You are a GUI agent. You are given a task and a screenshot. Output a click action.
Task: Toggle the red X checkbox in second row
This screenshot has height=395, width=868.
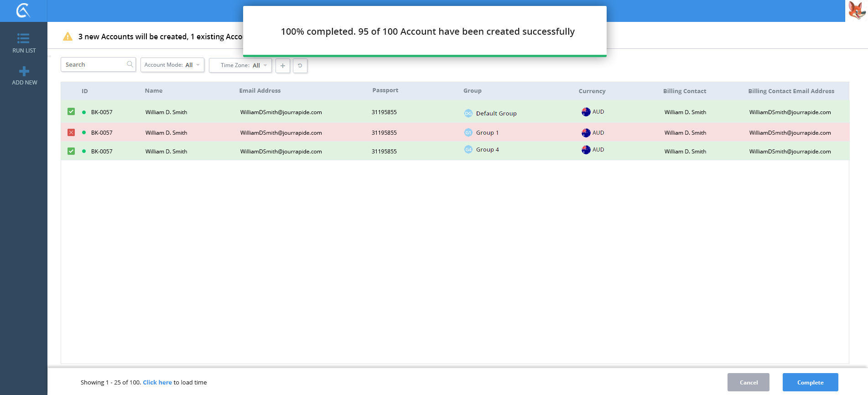(71, 132)
